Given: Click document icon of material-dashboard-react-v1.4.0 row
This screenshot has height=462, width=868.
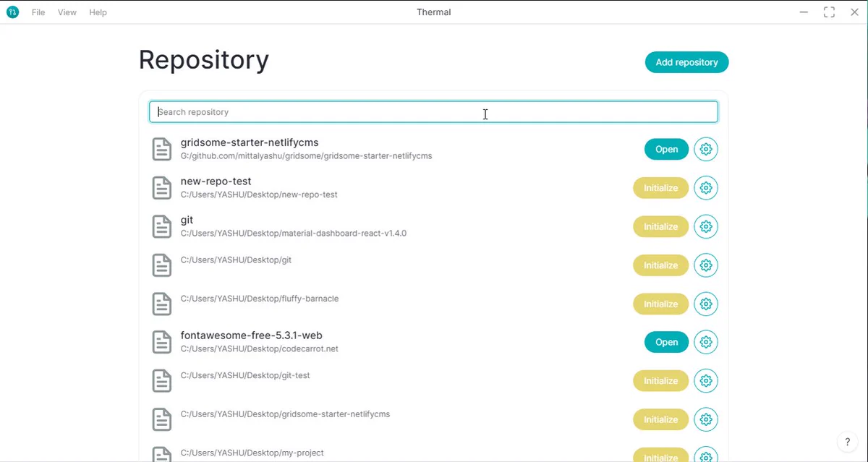Looking at the screenshot, I should 162,226.
